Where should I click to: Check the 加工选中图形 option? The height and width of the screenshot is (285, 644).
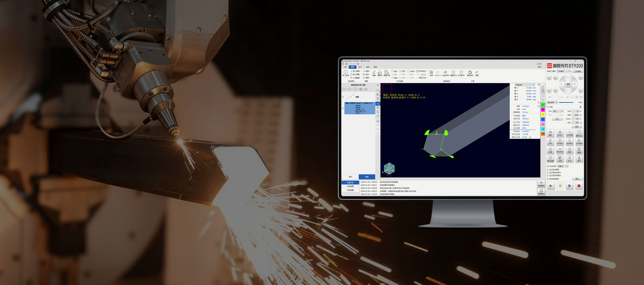tap(548, 170)
